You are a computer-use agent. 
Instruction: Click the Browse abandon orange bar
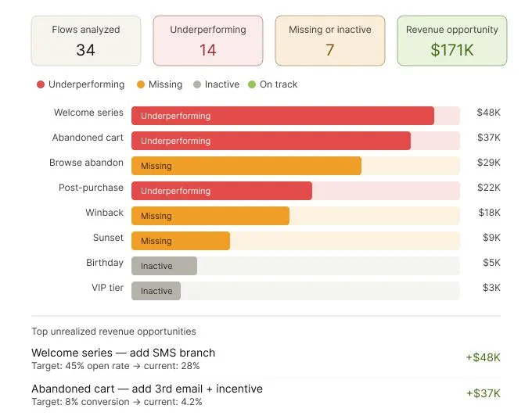(246, 166)
